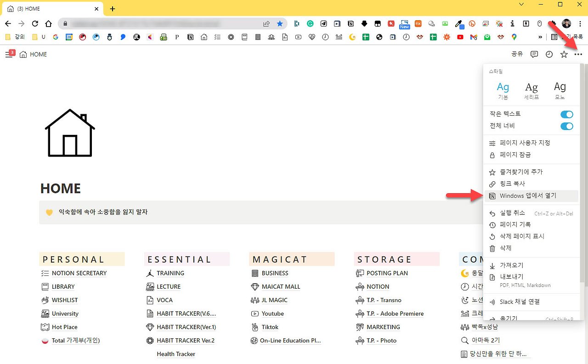This screenshot has width=588, height=364.
Task: Choose Windows 앱에서 열기
Action: (x=531, y=196)
